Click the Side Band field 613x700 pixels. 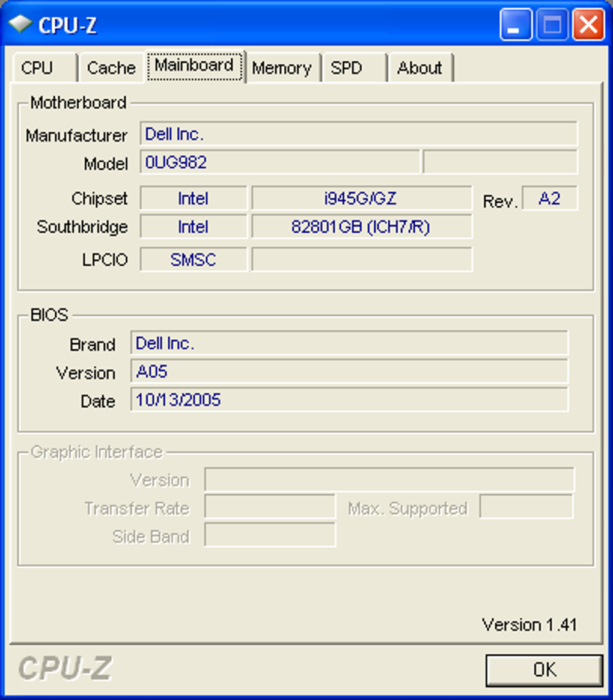tap(269, 535)
